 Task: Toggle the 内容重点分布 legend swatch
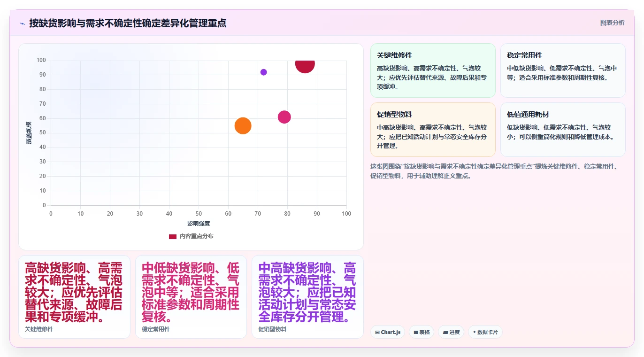[x=173, y=236]
